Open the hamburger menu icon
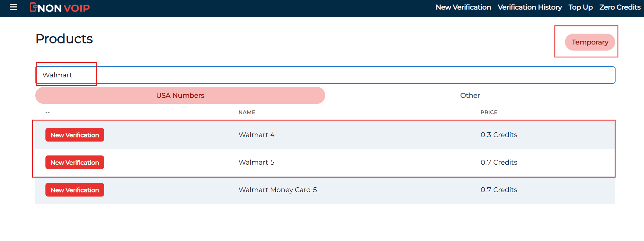The image size is (644, 241). coord(13,7)
